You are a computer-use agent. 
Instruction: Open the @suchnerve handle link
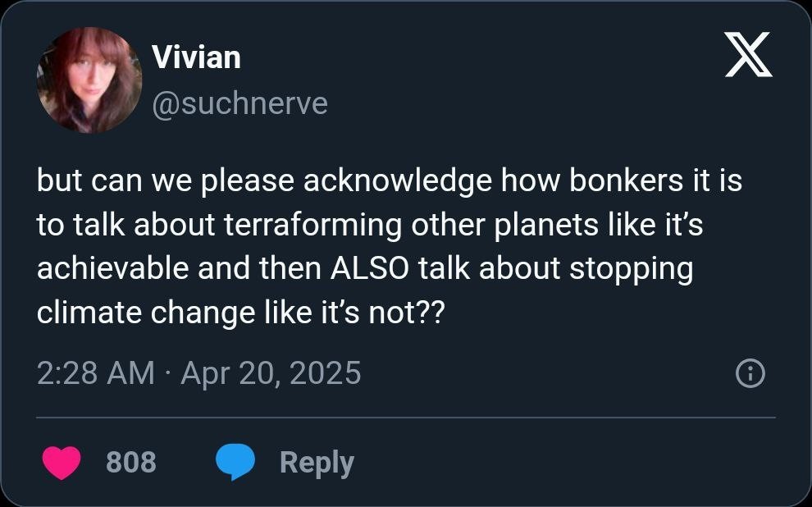tap(239, 103)
